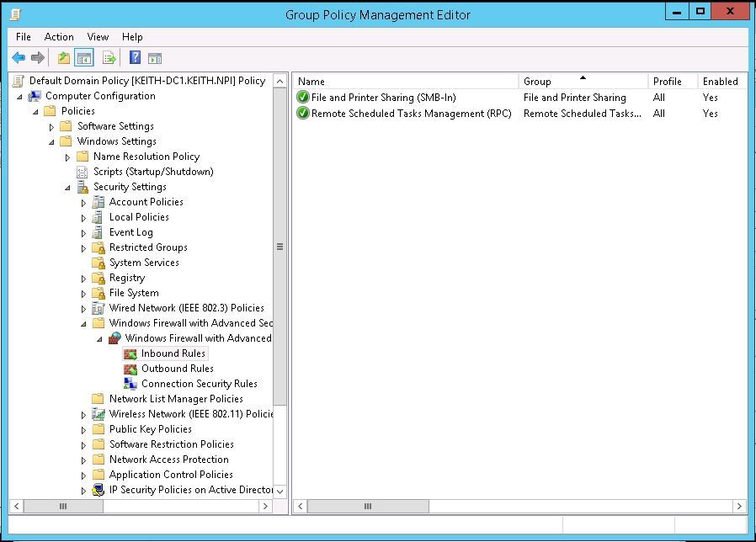The height and width of the screenshot is (542, 756).
Task: Collapse the Security Settings node
Action: tap(67, 188)
